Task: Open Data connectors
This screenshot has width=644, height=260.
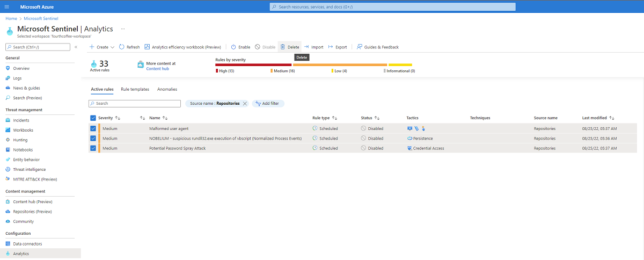Action: point(27,244)
